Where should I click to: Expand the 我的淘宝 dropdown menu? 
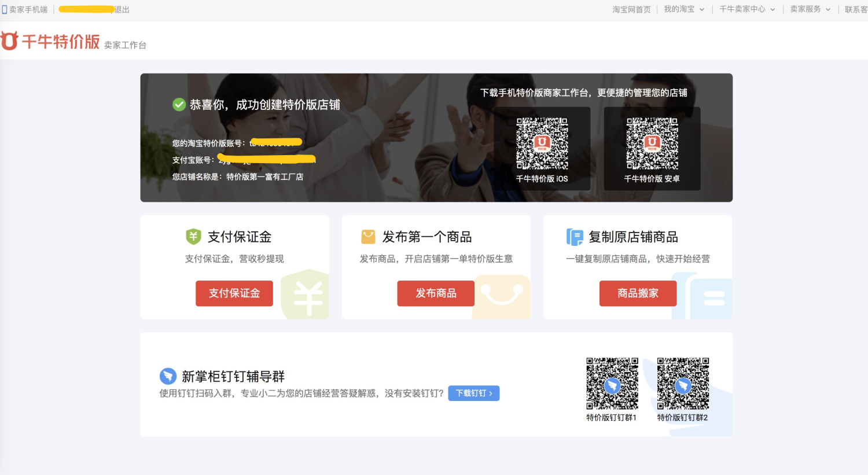pyautogui.click(x=684, y=9)
